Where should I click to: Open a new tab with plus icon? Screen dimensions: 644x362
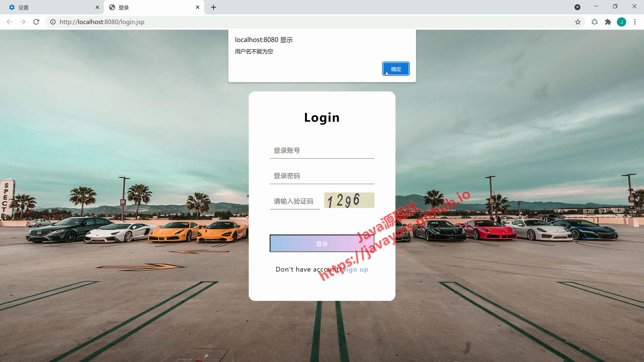pos(213,7)
